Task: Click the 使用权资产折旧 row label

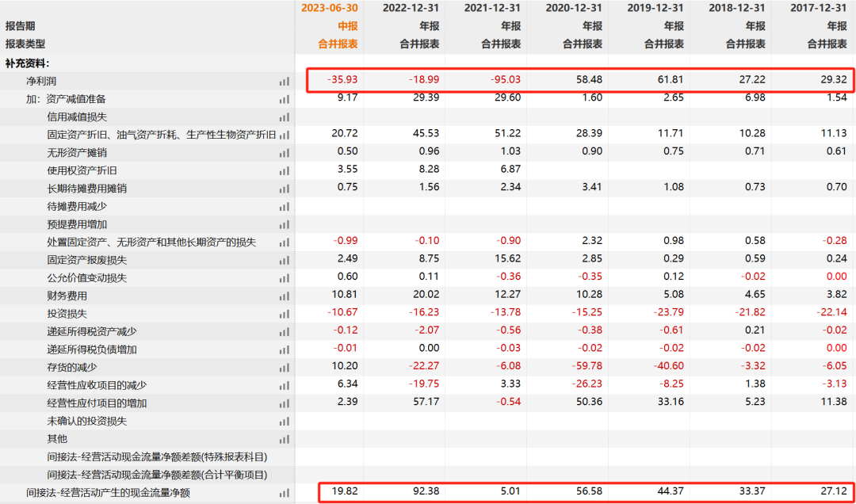Action: (82, 171)
